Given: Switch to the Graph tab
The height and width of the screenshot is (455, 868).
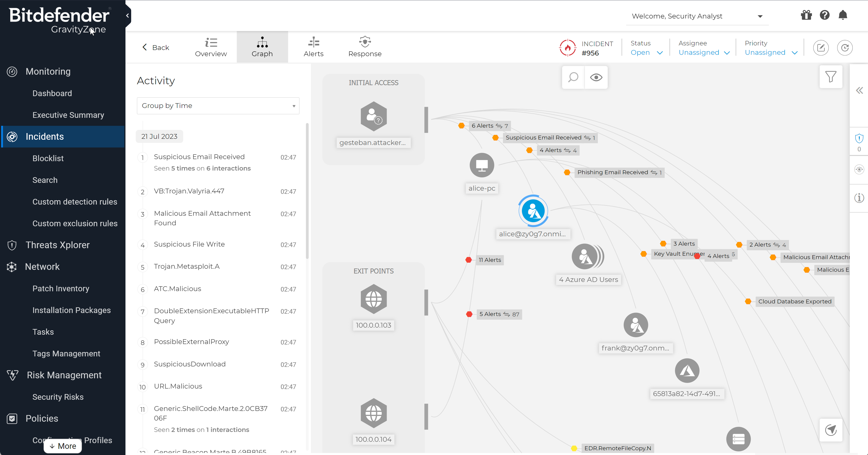Looking at the screenshot, I should (x=262, y=47).
